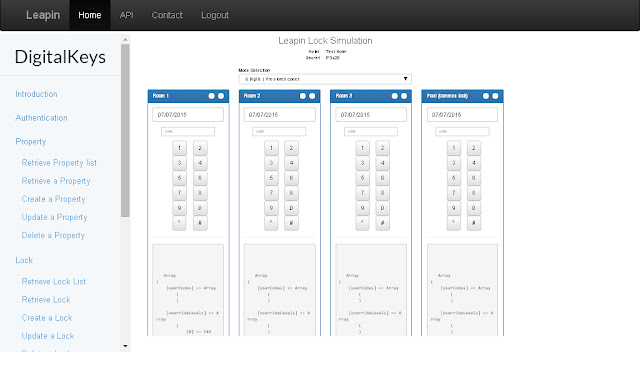Click the Leapin brand logo
This screenshot has height=375, width=640.
43,15
